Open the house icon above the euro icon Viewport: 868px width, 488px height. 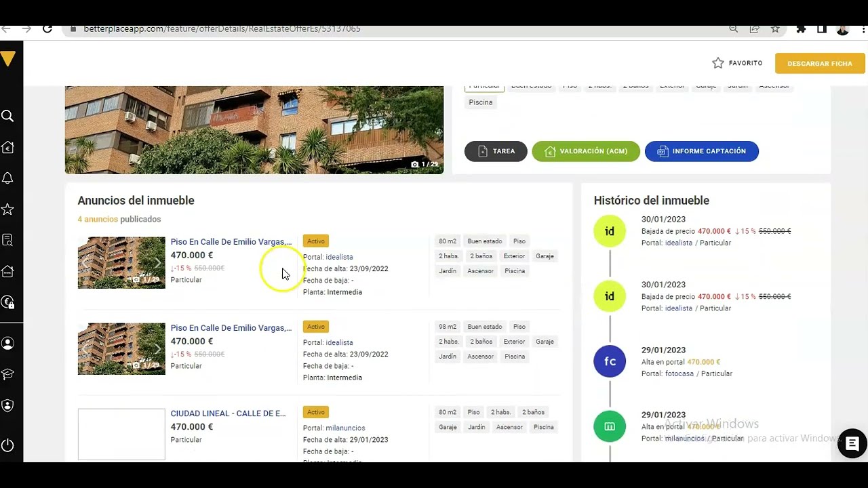pyautogui.click(x=7, y=271)
